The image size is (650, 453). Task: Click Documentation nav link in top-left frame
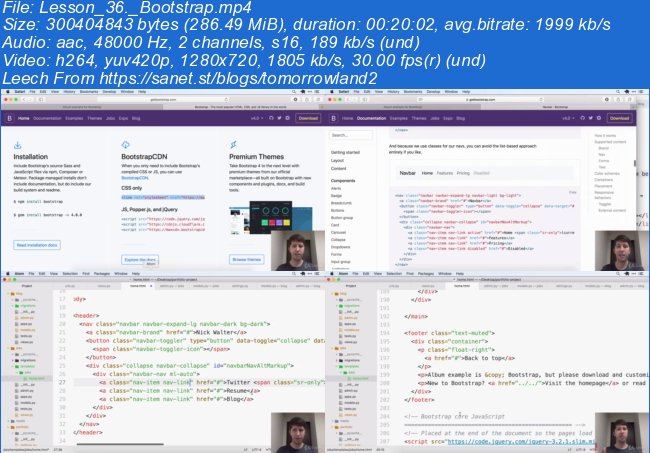47,118
